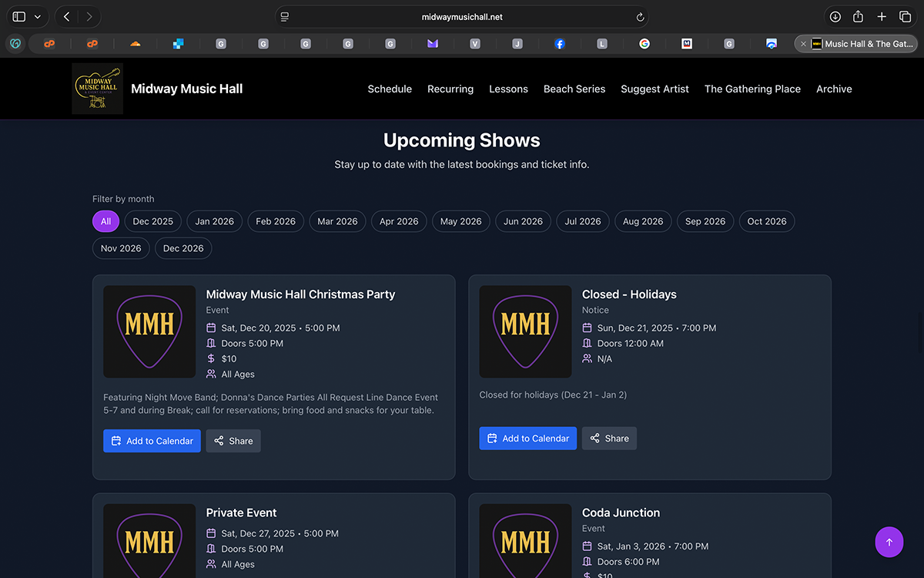The width and height of the screenshot is (924, 578).
Task: Filter shows by Jan 2026
Action: coord(215,221)
